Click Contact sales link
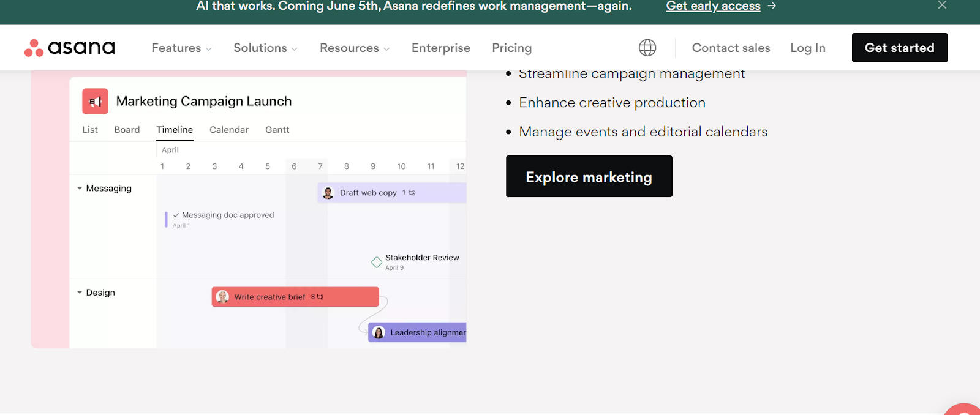The width and height of the screenshot is (980, 415). pyautogui.click(x=731, y=48)
